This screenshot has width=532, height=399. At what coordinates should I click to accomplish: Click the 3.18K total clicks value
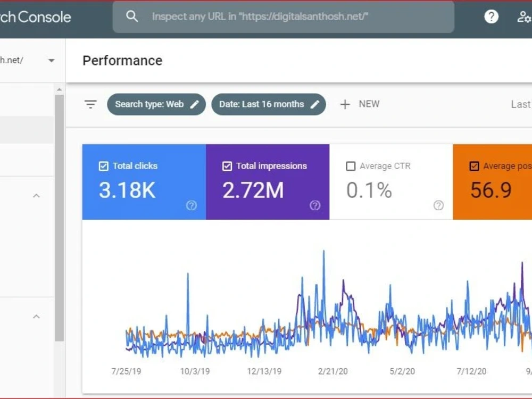pos(127,190)
